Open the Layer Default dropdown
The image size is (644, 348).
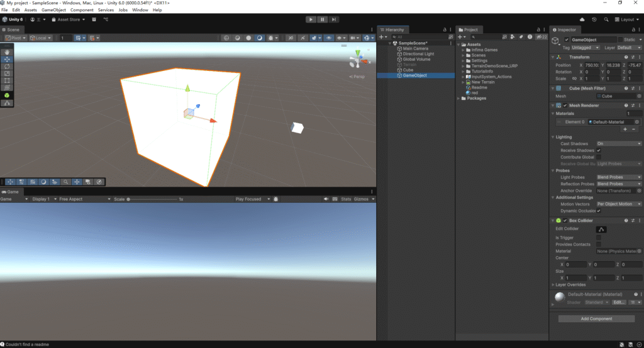[629, 48]
